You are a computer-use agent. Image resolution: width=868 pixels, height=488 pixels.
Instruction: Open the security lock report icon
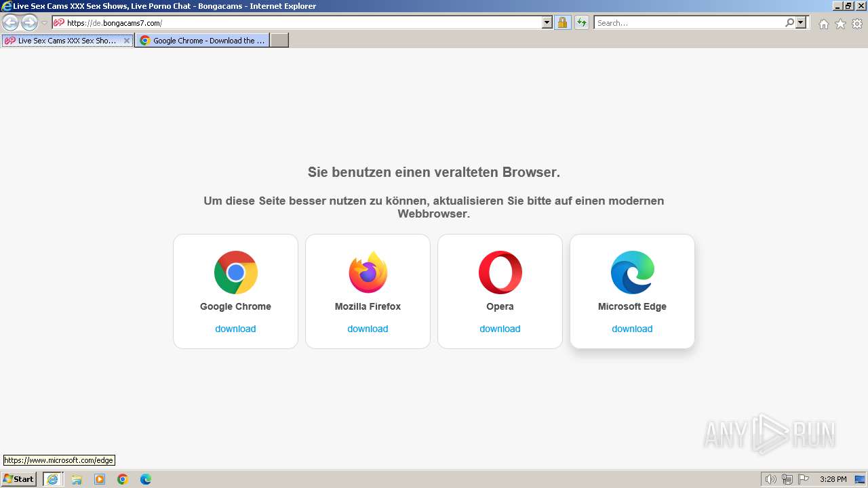562,22
